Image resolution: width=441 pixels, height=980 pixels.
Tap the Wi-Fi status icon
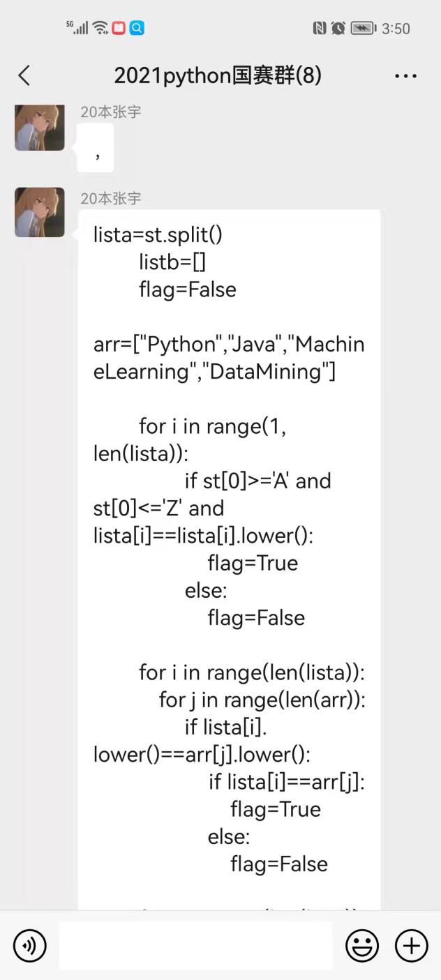tap(100, 28)
